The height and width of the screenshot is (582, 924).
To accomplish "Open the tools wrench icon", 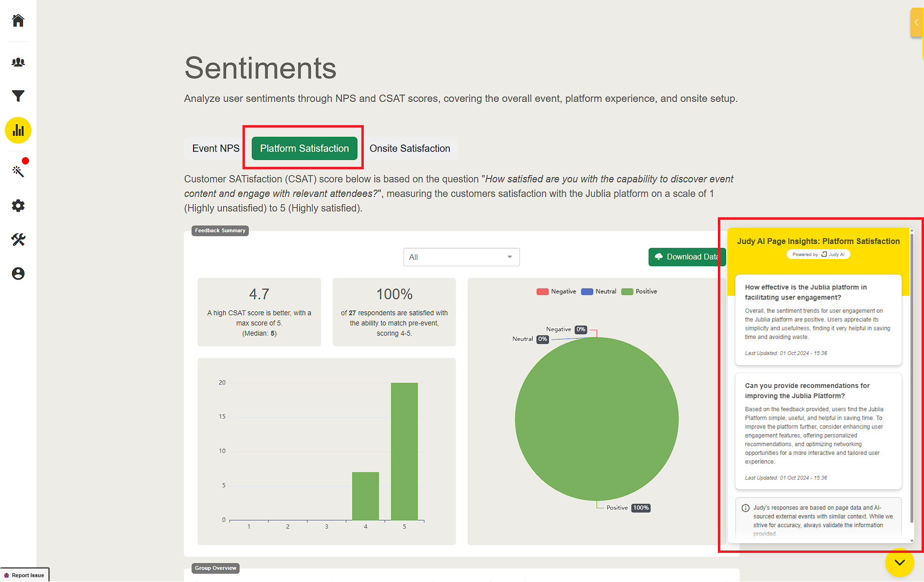I will (18, 240).
